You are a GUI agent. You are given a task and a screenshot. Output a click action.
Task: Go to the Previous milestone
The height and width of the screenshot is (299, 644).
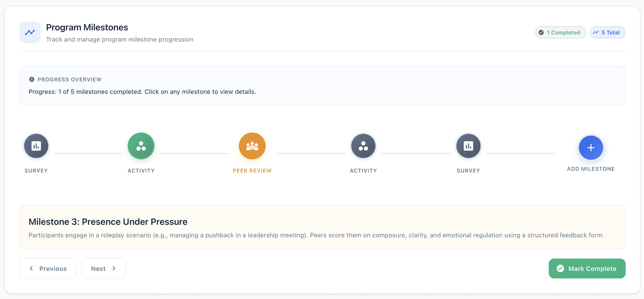[48, 269]
